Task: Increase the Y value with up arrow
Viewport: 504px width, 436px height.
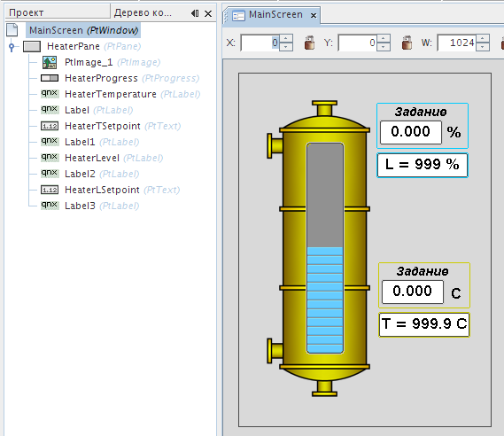Action: (384, 39)
